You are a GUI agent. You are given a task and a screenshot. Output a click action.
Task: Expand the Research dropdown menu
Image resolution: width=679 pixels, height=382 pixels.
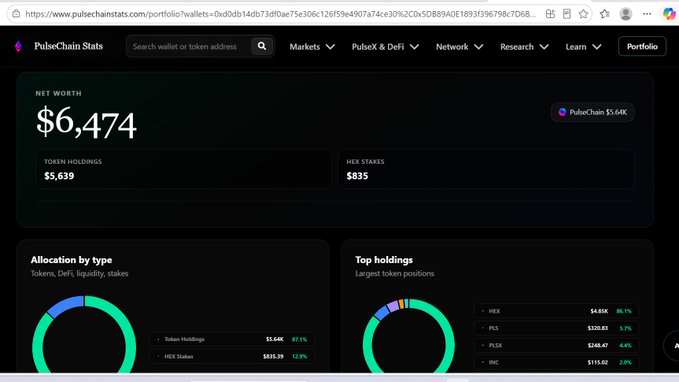(524, 46)
